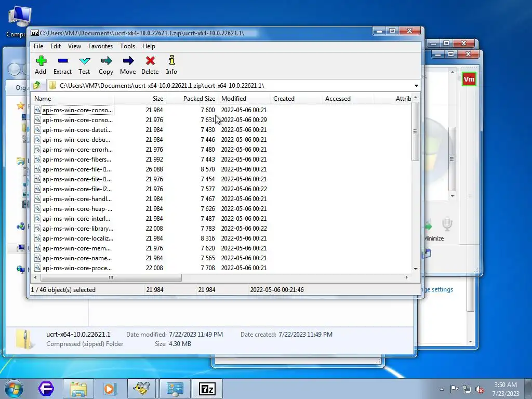
Task: Sort by the Modified column header
Action: click(x=244, y=99)
